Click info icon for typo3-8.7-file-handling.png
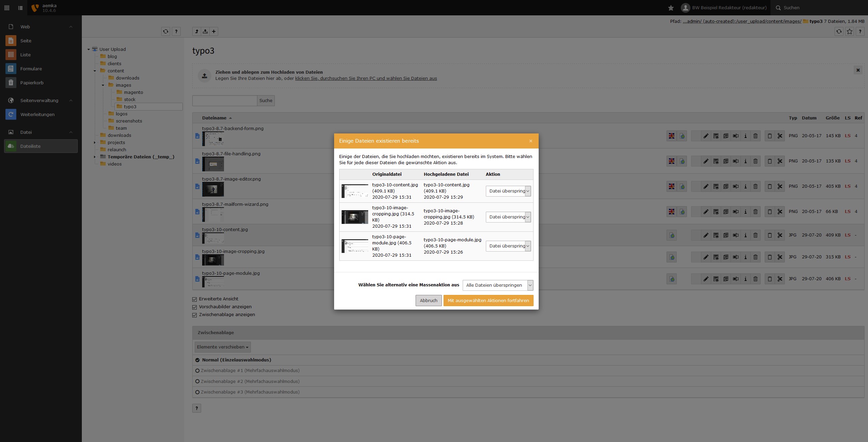This screenshot has height=442, width=868. tap(746, 161)
